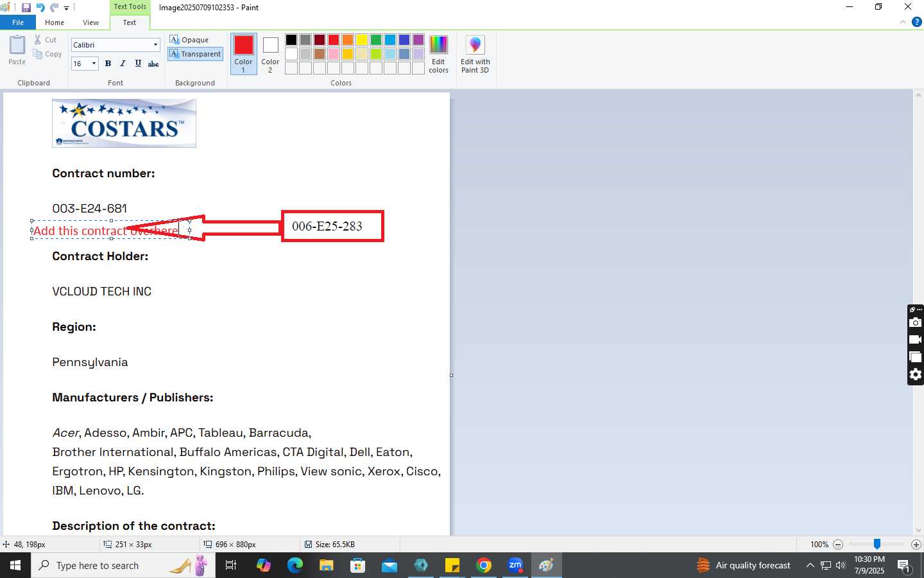Click the zoom out minus button
Viewport: 924px width, 578px height.
click(838, 545)
